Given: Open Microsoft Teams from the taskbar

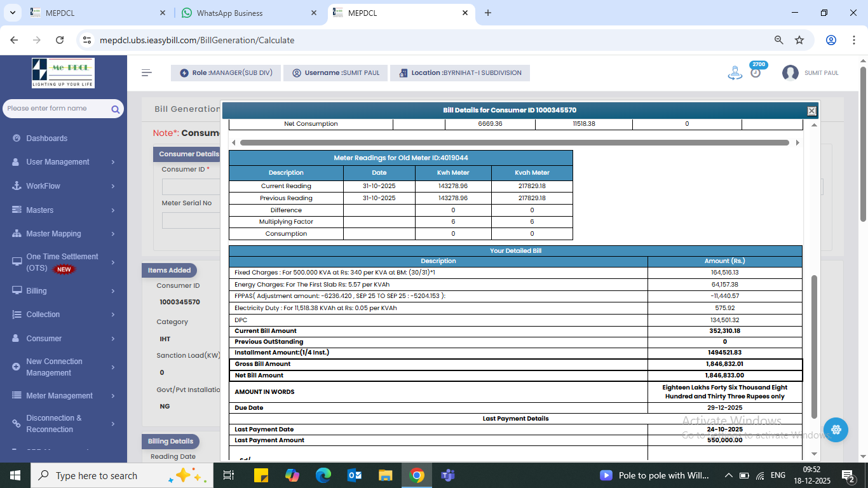Looking at the screenshot, I should point(447,475).
